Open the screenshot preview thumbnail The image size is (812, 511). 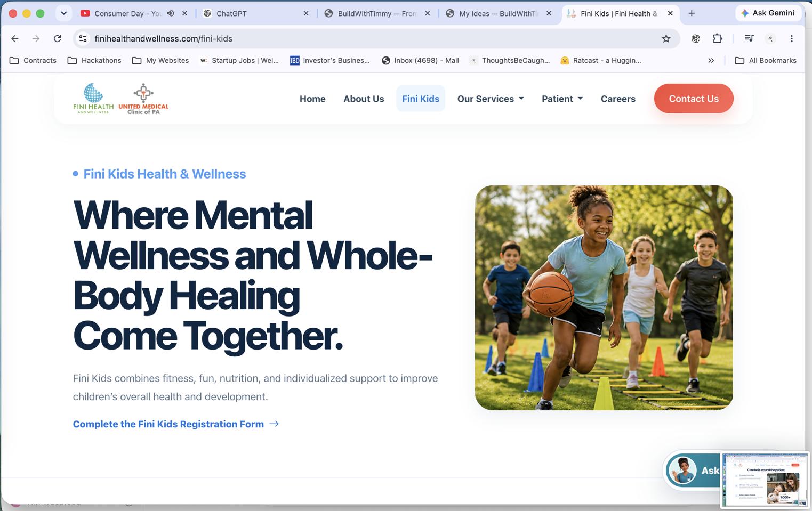click(x=765, y=480)
